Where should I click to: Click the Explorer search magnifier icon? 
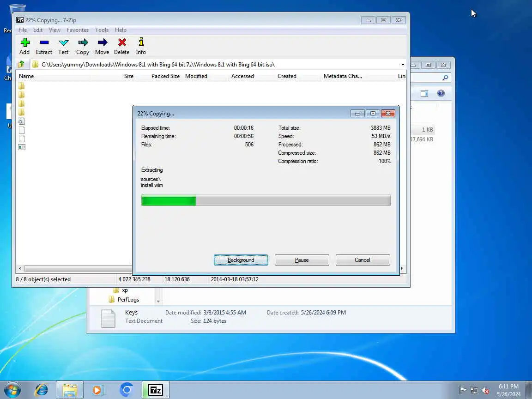click(x=445, y=78)
